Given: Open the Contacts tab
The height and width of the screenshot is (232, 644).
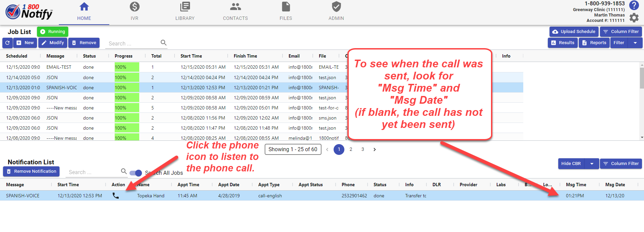Looking at the screenshot, I should coord(235,11).
